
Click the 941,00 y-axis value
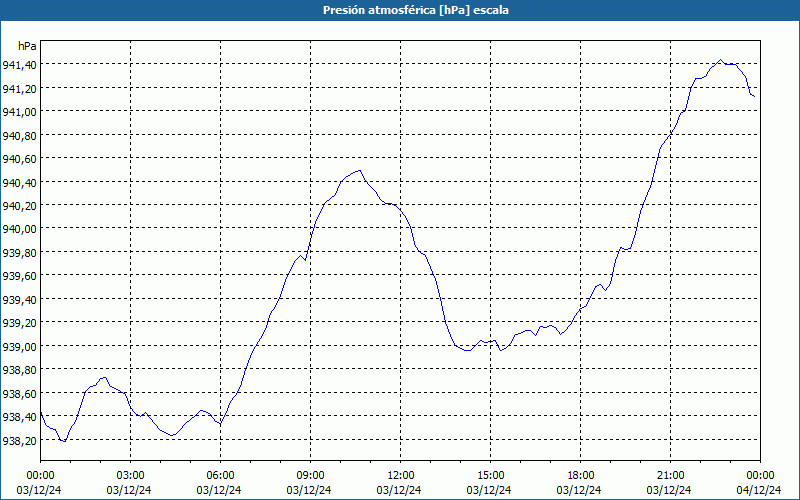click(x=19, y=112)
